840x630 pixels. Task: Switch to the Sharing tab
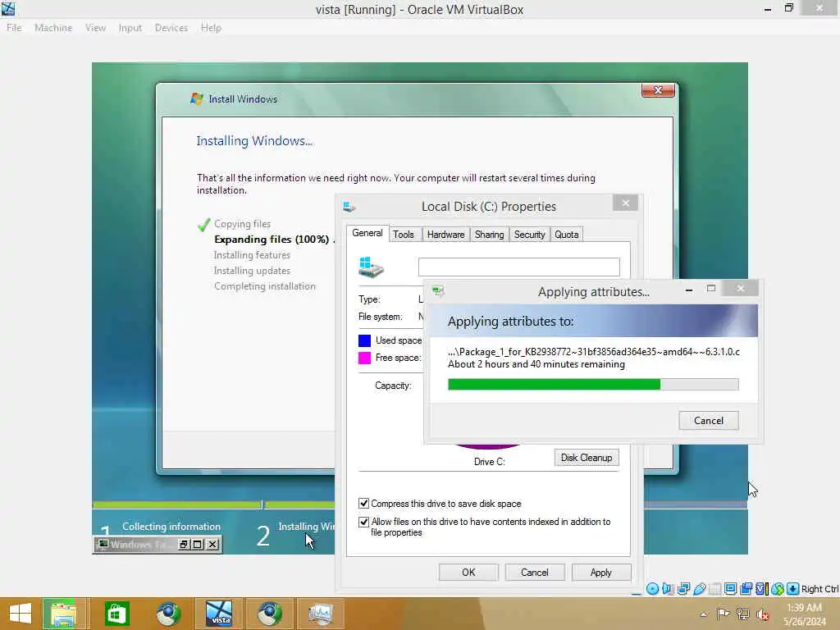point(489,235)
